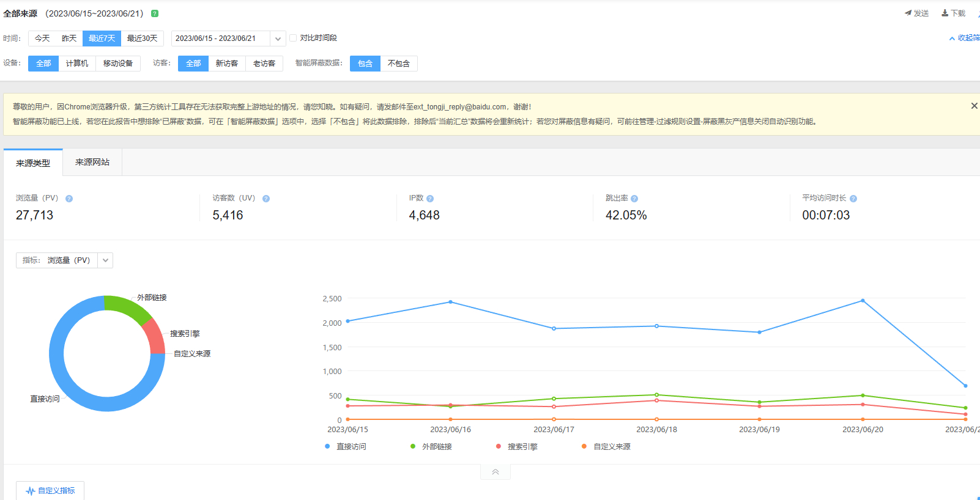Click the 2023/06/18 green line data point
980x500 pixels.
657,395
